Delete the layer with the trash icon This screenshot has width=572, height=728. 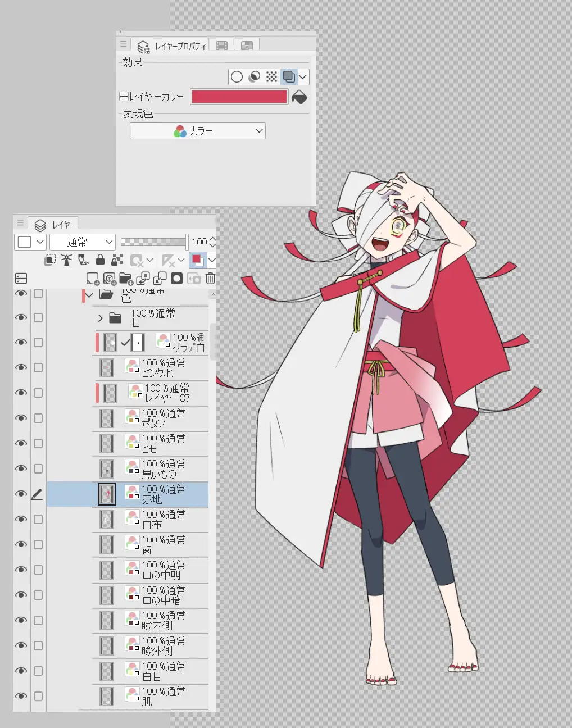210,279
